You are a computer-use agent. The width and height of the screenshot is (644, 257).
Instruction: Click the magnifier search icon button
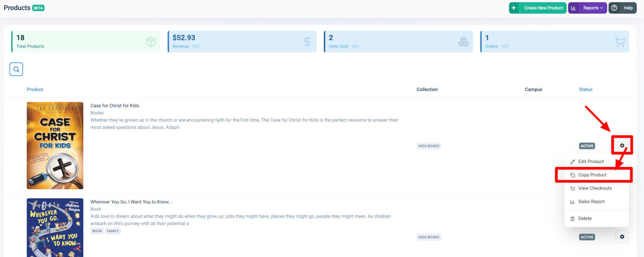click(x=16, y=69)
